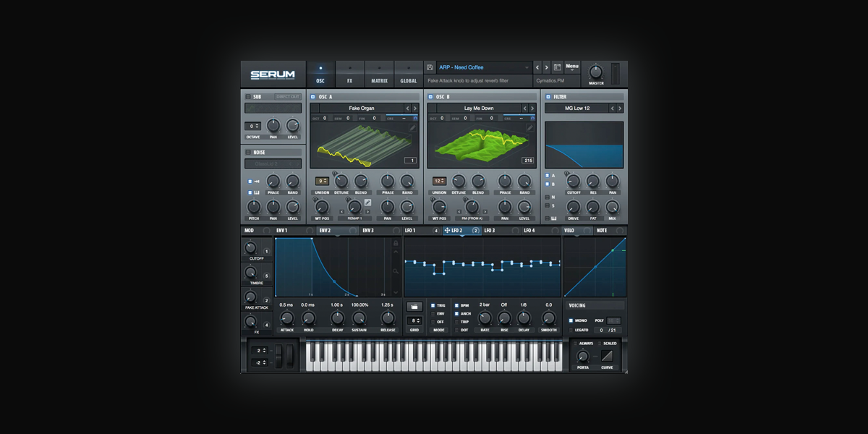This screenshot has width=868, height=434.
Task: Click the SUB DIRECT OUT button
Action: [288, 96]
